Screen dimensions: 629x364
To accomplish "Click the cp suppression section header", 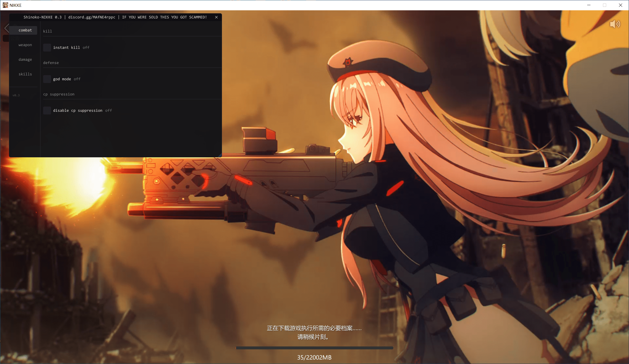I will coord(59,94).
